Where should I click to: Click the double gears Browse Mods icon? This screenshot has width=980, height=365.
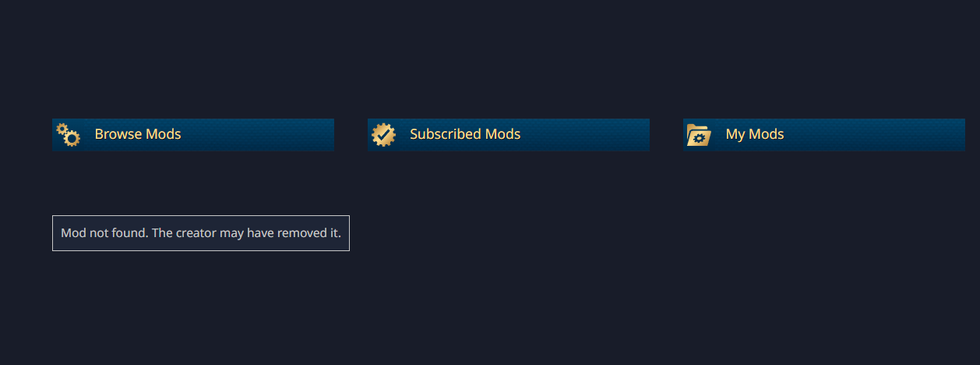tap(69, 135)
